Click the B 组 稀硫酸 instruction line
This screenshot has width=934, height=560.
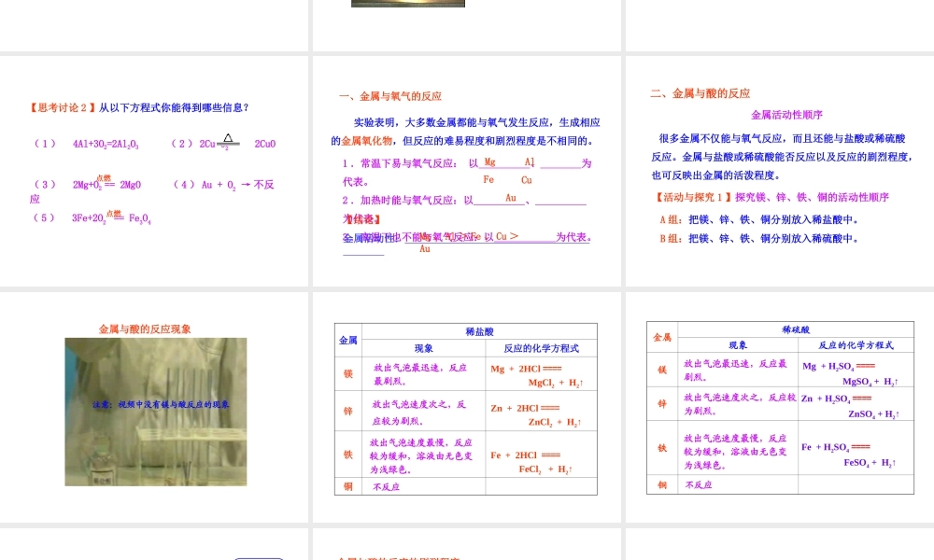(758, 239)
